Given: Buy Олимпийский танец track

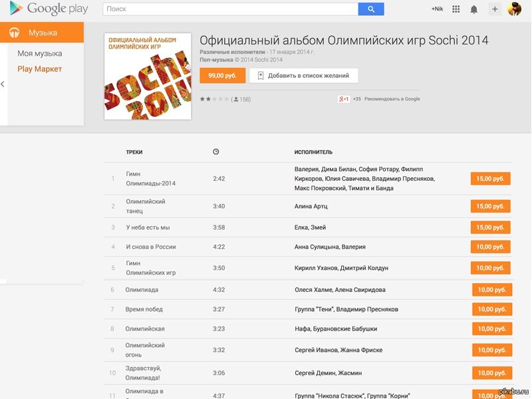Looking at the screenshot, I should click(490, 206).
